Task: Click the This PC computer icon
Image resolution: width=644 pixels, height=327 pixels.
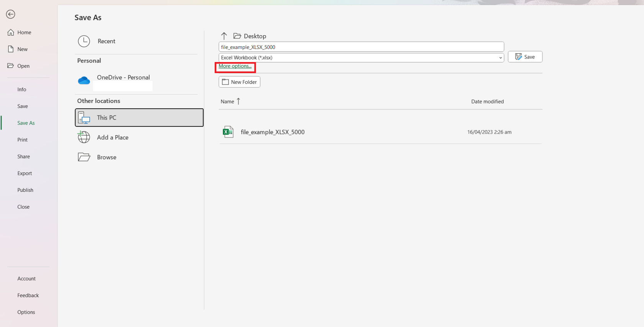Action: pos(84,118)
